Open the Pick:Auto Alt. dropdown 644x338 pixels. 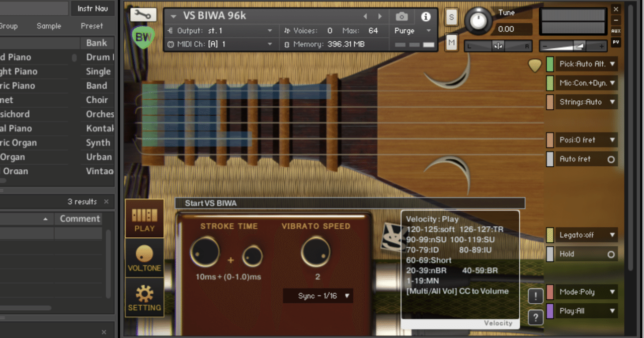click(587, 64)
